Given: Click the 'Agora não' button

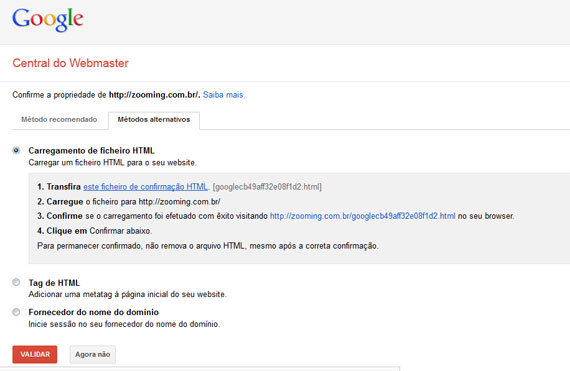Looking at the screenshot, I should point(93,354).
